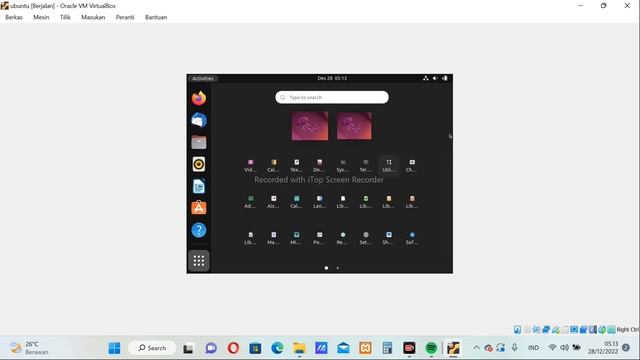Show hidden system tray icons chevron
The width and height of the screenshot is (640, 360).
[476, 348]
